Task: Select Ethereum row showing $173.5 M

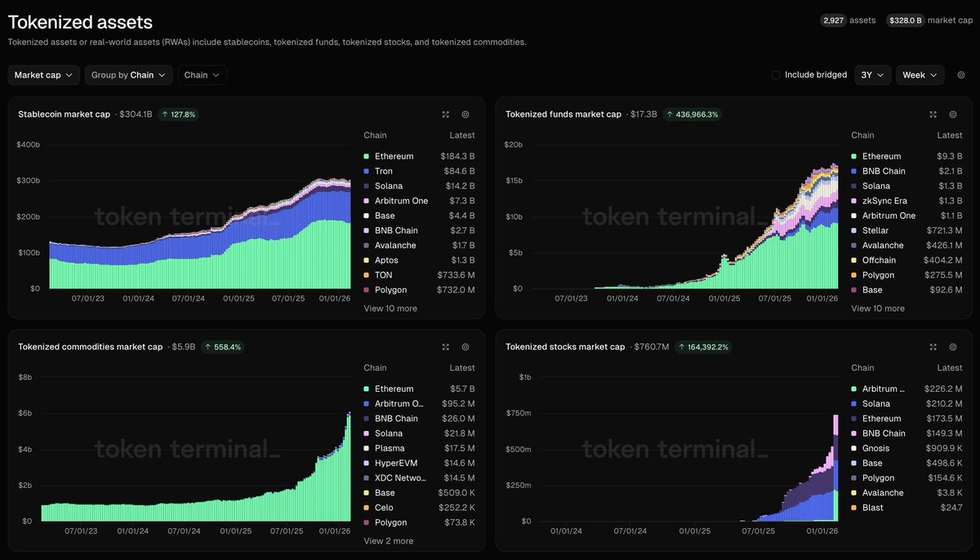Action: tap(906, 419)
